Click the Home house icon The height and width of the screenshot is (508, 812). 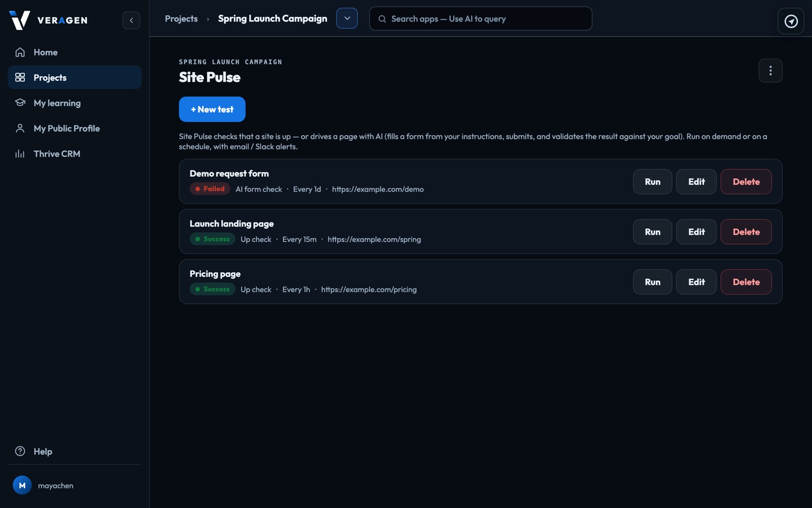(20, 52)
